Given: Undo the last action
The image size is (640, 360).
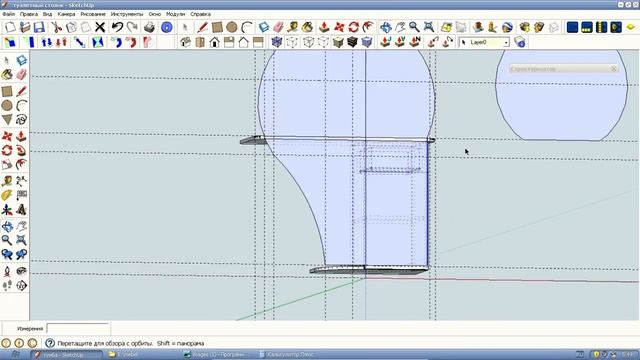Looking at the screenshot, I should pyautogui.click(x=118, y=27).
